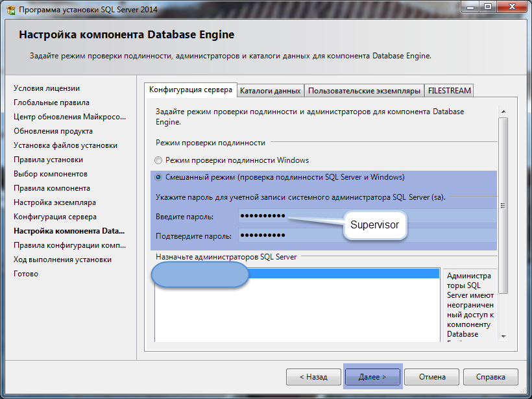This screenshot has height=399, width=532.
Task: Select Mixed mode authentication radio button
Action: point(158,177)
